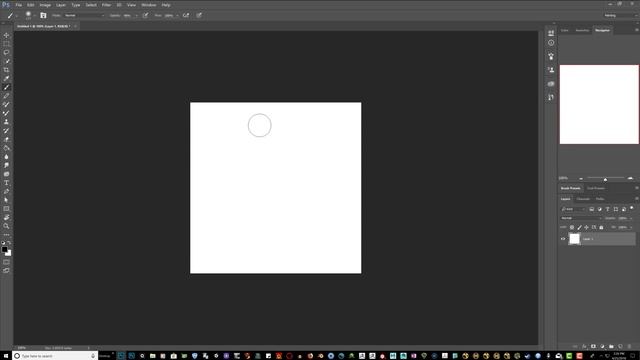
Task: Click the Layer 1 thumbnail
Action: [574, 239]
